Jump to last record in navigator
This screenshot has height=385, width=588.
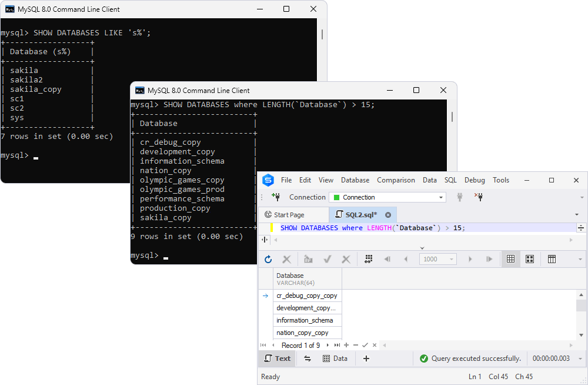[x=337, y=345]
